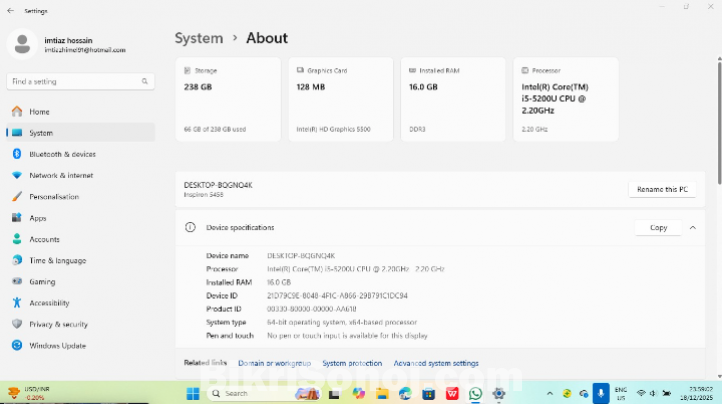The image size is (722, 404).
Task: Launch Copilot from the taskbar
Action: (358, 393)
